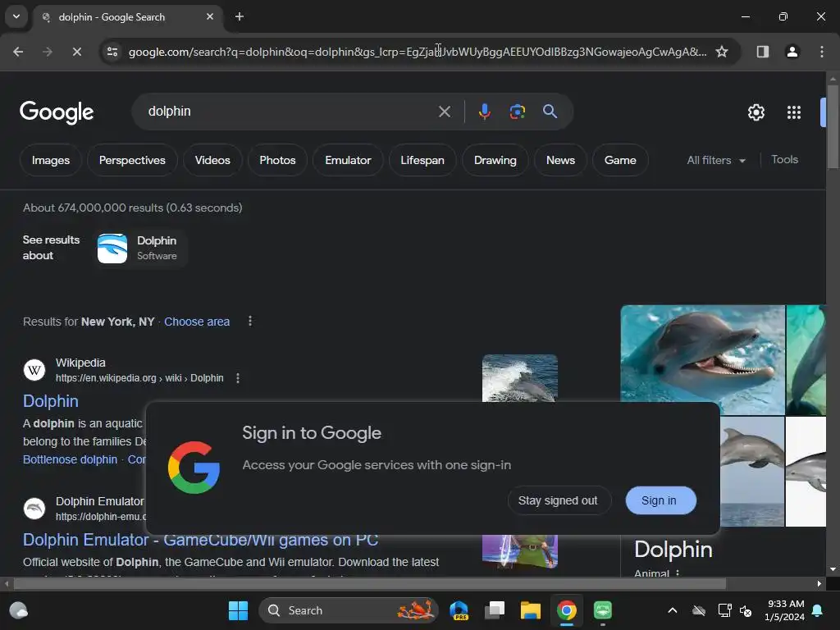
Task: Select the News filter chip
Action: pyautogui.click(x=560, y=160)
